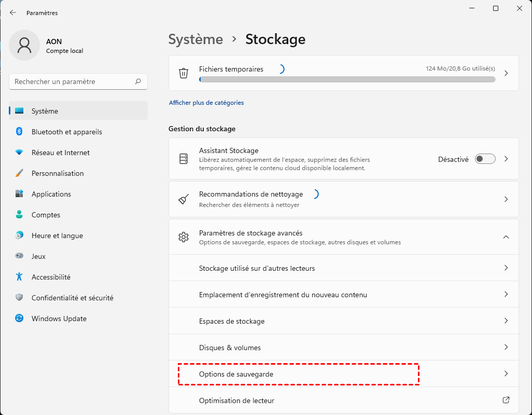Click the search magnifier icon

[x=138, y=81]
